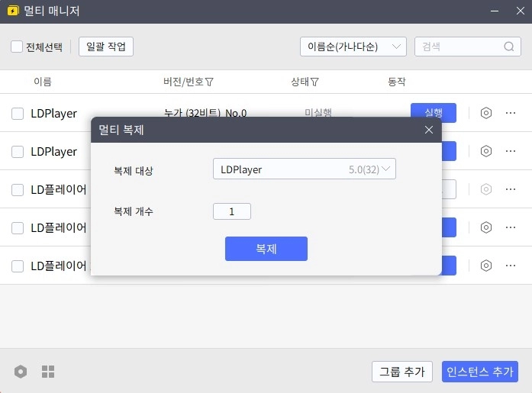Open more options for LDPlayer No.0 row
The height and width of the screenshot is (393, 532).
[511, 113]
